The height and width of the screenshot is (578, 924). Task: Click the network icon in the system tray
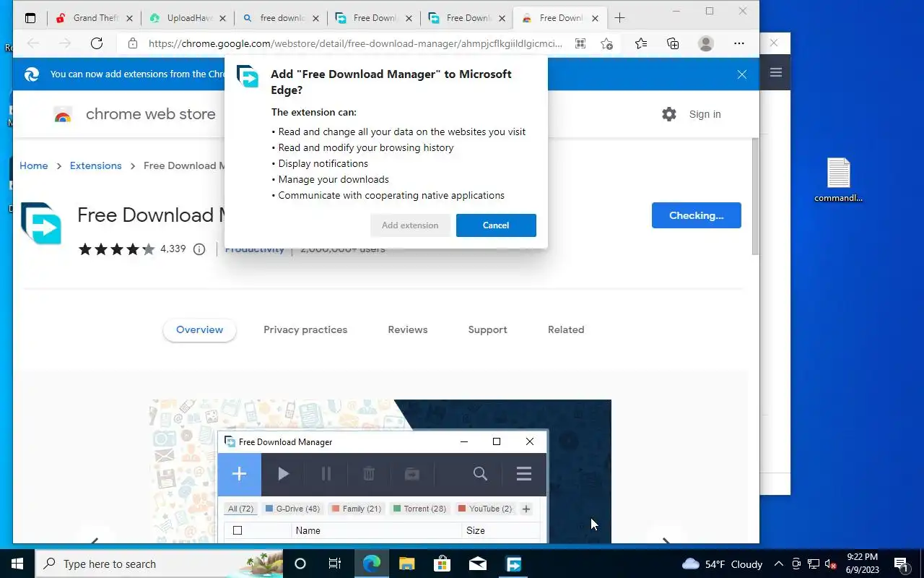click(813, 564)
